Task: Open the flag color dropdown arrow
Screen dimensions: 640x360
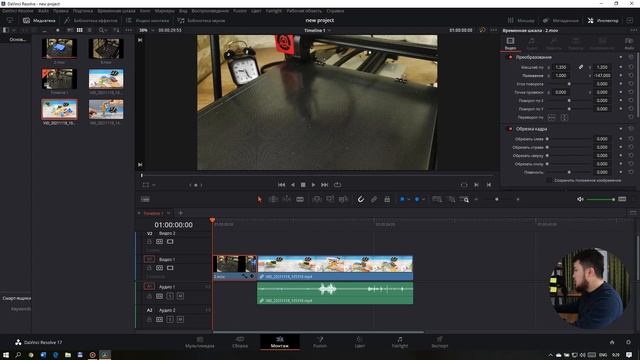Action: pos(409,200)
